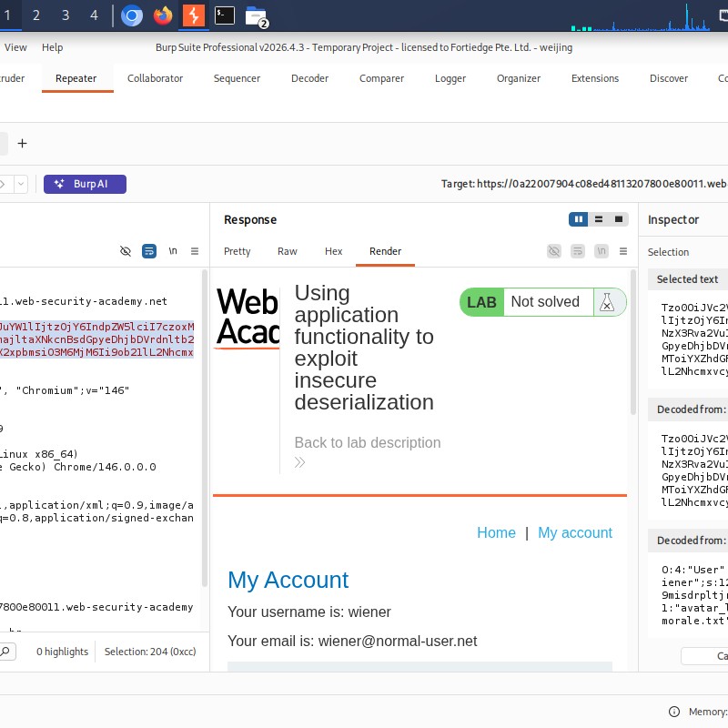The width and height of the screenshot is (728, 728).
Task: Toggle request hide non-printable eye icon
Action: [126, 251]
